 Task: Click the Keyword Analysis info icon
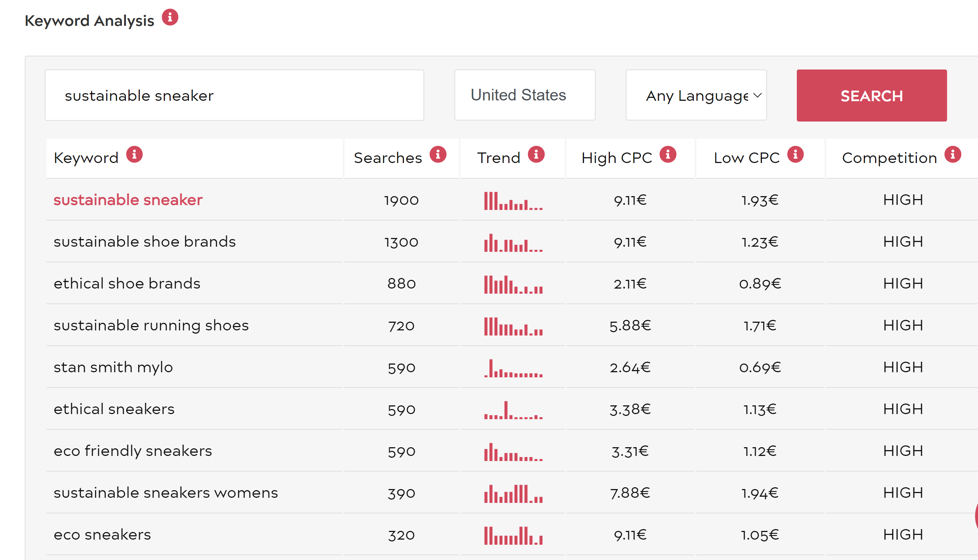[170, 17]
